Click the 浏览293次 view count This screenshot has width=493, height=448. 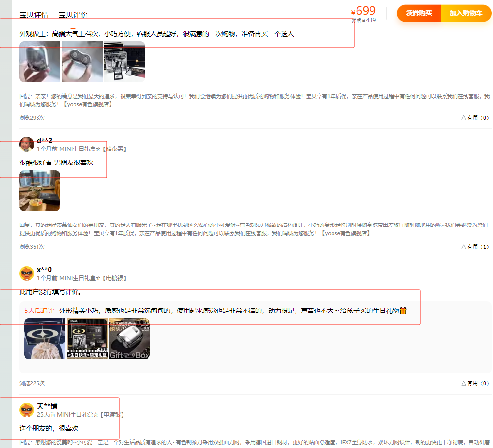click(32, 118)
